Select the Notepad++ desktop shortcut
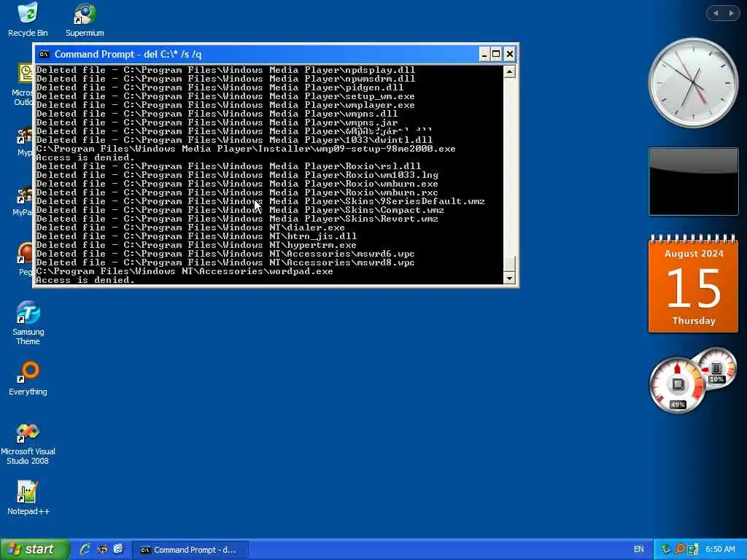The image size is (747, 560). 28,497
